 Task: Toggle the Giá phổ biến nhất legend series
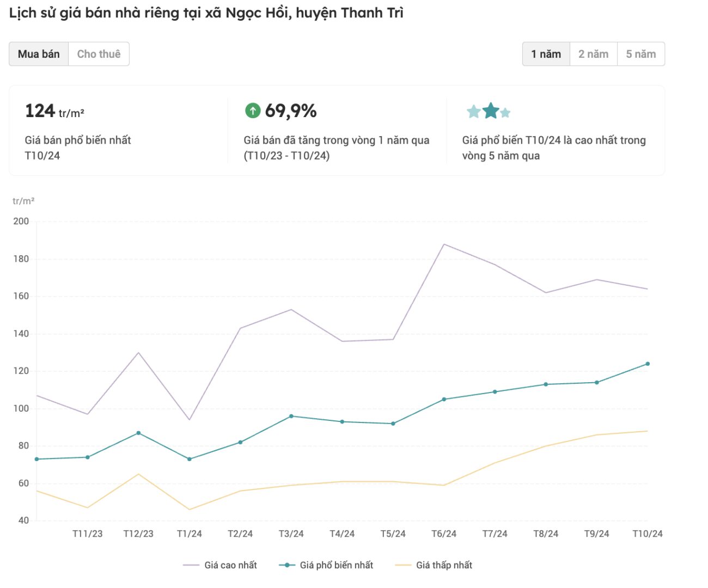click(326, 565)
